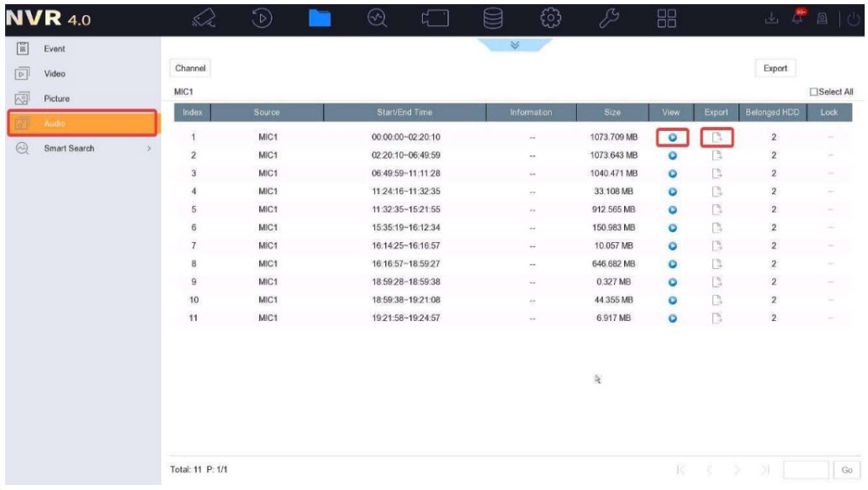868x490 pixels.
Task: Play the 6.917 MB audio recording
Action: click(673, 318)
